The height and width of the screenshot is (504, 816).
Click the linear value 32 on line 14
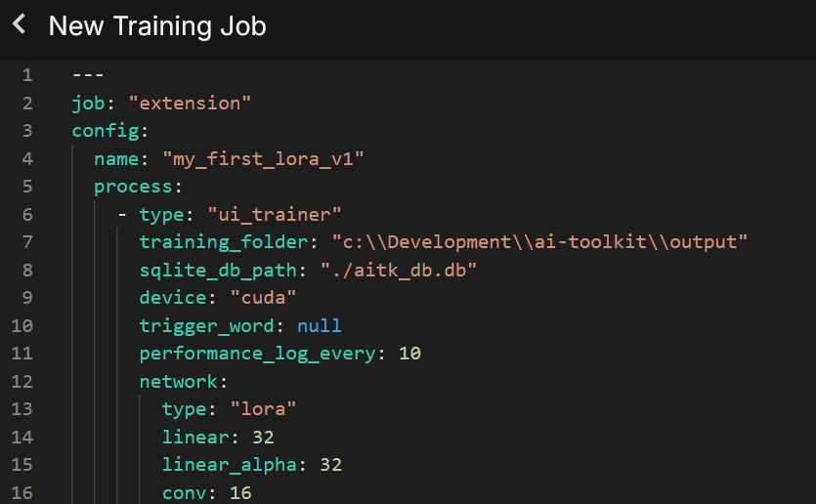[263, 437]
